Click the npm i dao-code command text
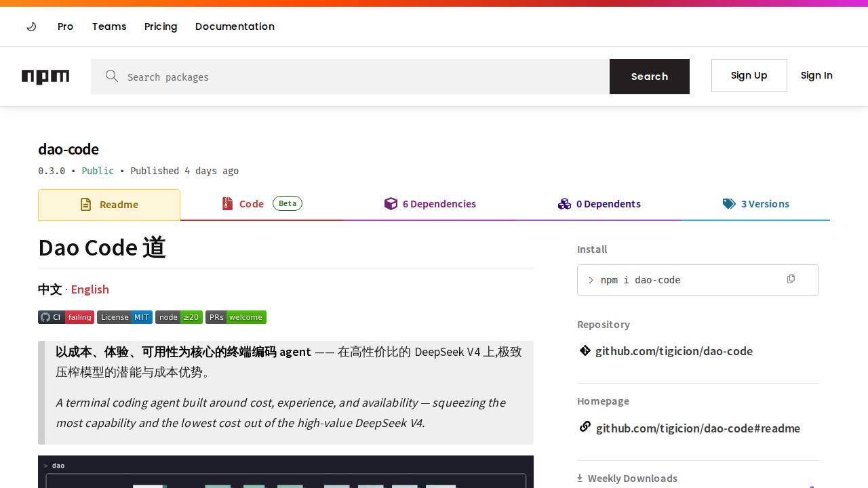The height and width of the screenshot is (488, 868). pos(640,280)
